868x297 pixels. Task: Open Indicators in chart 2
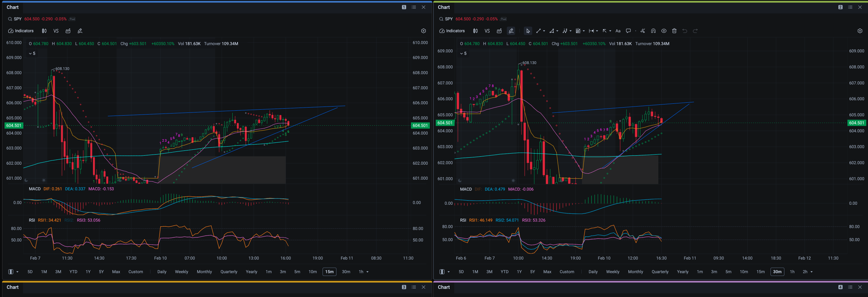click(x=452, y=31)
